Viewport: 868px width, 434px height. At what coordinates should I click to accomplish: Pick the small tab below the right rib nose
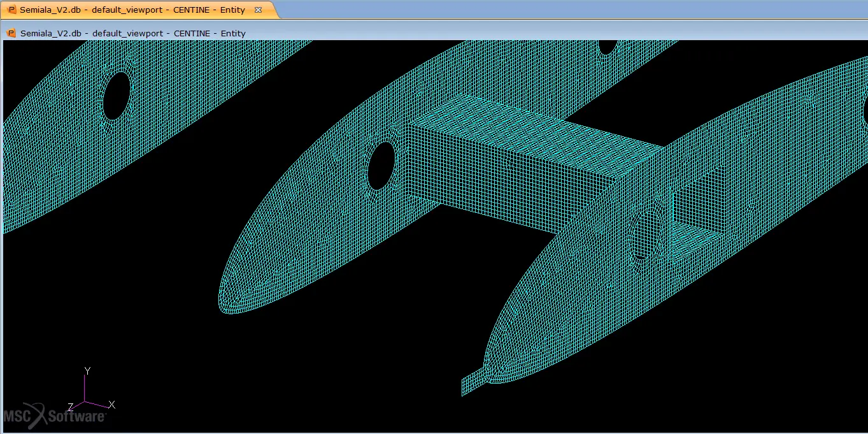(474, 382)
